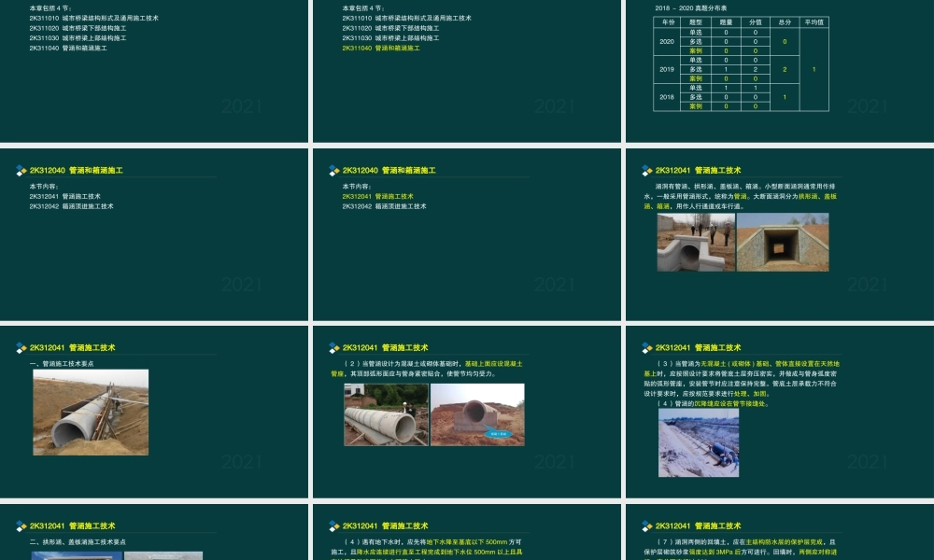Click the white culvert headwall photo
This screenshot has width=934, height=560.
click(x=695, y=243)
